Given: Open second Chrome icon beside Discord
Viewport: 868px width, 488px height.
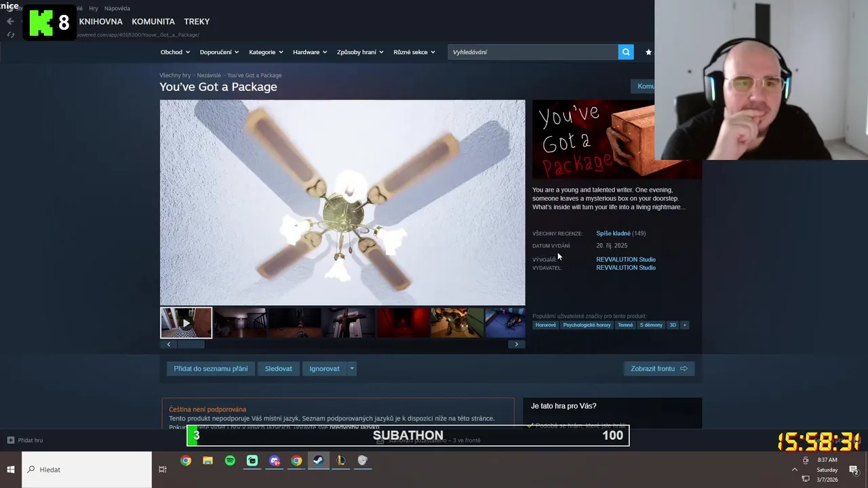Looking at the screenshot, I should 296,461.
